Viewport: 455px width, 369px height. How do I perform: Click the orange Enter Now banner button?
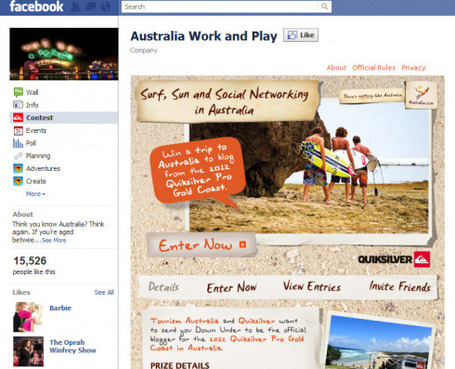pos(202,245)
